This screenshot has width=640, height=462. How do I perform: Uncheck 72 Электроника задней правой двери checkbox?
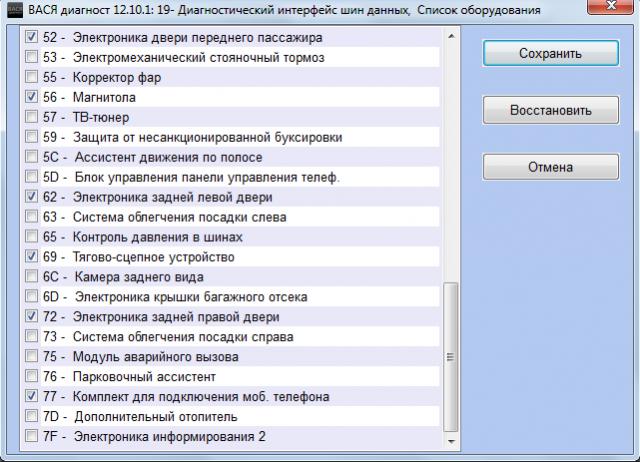click(31, 316)
